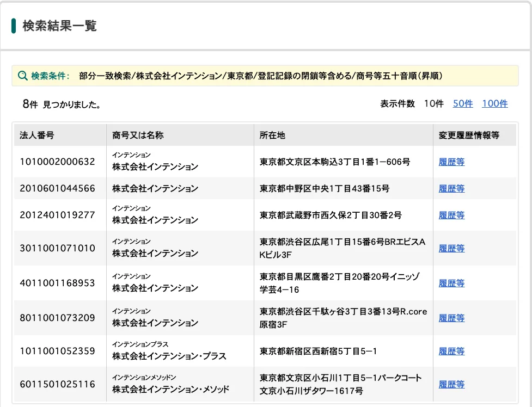The image size is (532, 407).
Task: Click address 東京都中野区中央1丁目43番15号
Action: tap(325, 188)
